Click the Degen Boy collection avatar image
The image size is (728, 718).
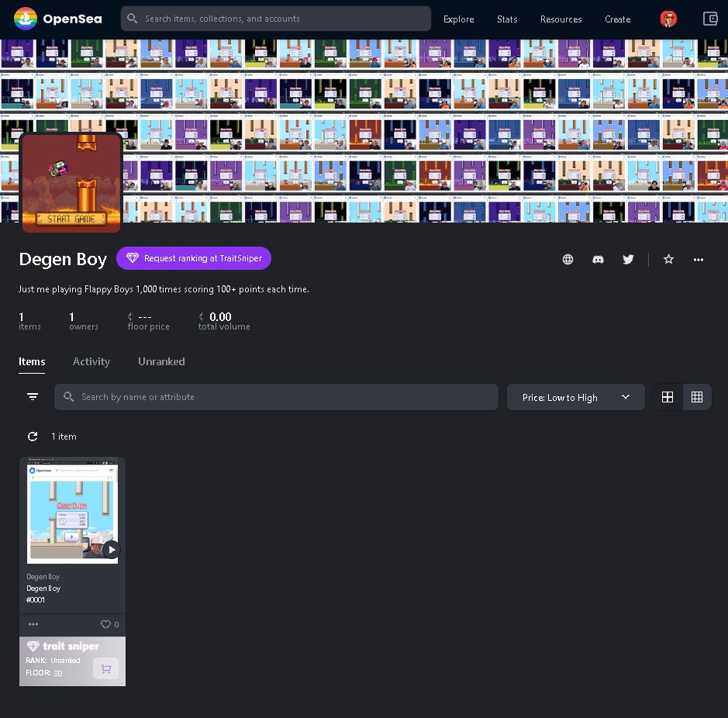(71, 182)
